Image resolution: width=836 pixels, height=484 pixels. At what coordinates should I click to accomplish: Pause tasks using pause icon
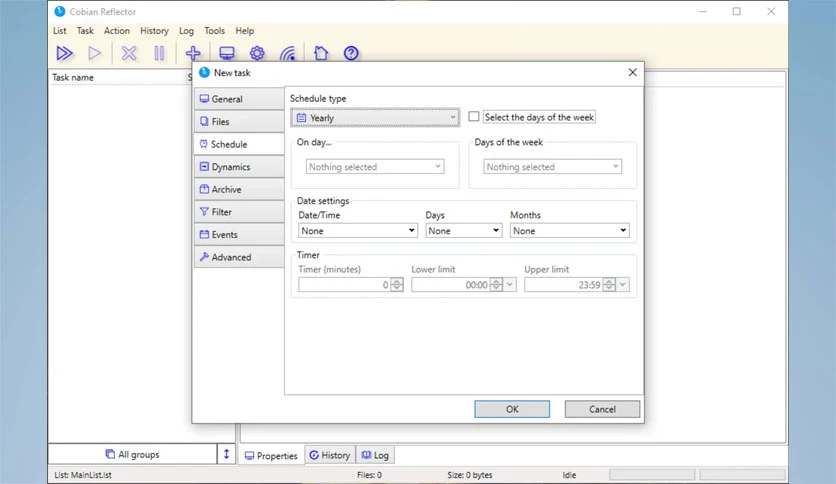coord(159,53)
